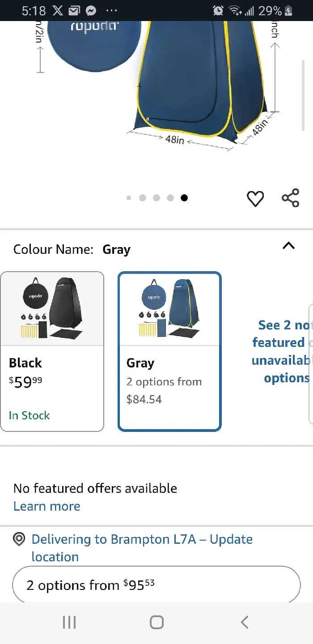
Task: Tap the black tent thumbnail image
Action: point(52,309)
